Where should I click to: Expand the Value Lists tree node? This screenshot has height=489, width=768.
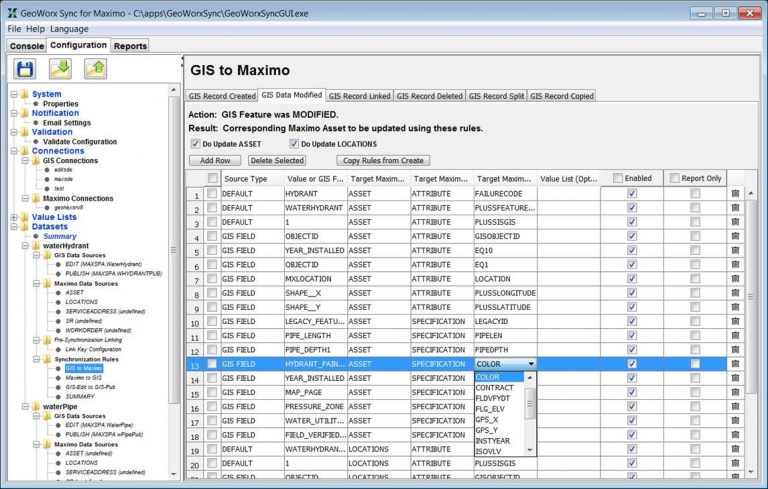coord(11,216)
